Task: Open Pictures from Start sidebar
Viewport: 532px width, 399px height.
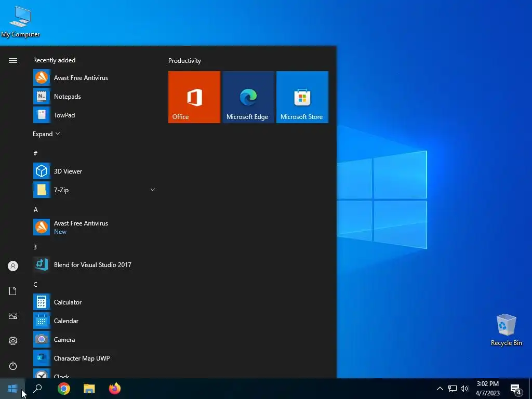Action: [x=13, y=316]
